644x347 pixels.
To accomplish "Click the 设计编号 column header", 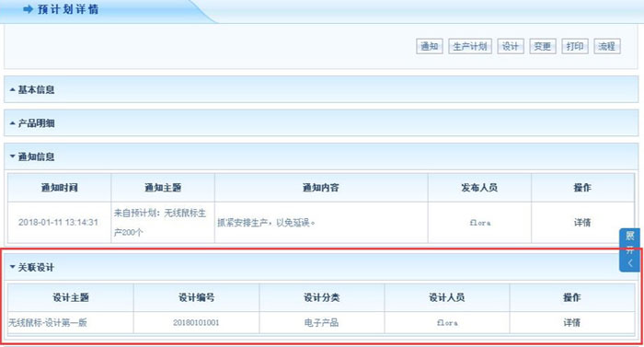I will point(196,297).
